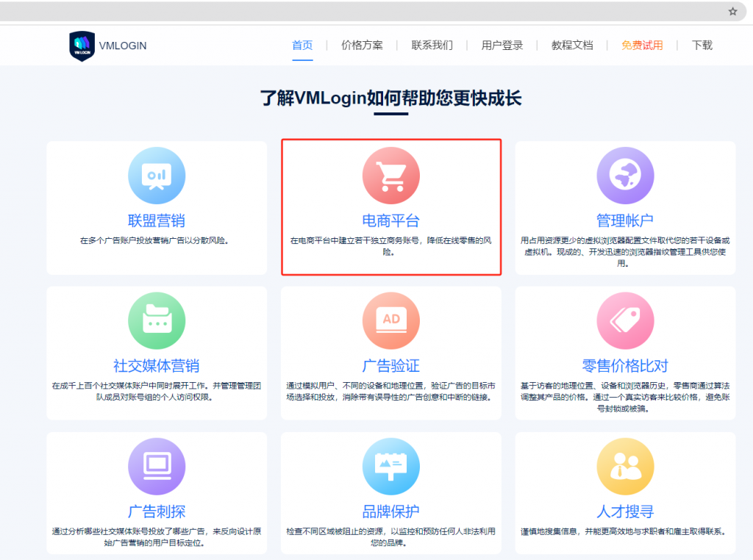Click description starting 谨慎地搜集信息
Screen dimensions: 753x560
tap(624, 531)
